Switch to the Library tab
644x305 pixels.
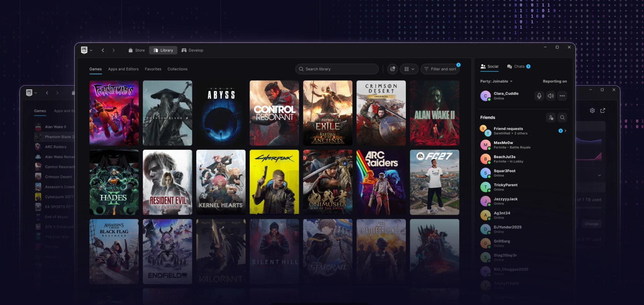pyautogui.click(x=163, y=50)
